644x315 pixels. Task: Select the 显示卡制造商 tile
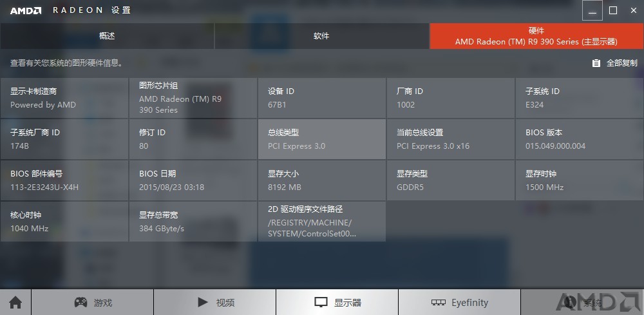(x=64, y=98)
